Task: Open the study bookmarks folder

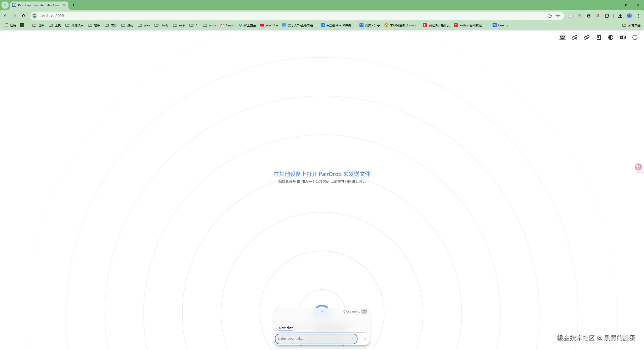Action: [x=162, y=25]
